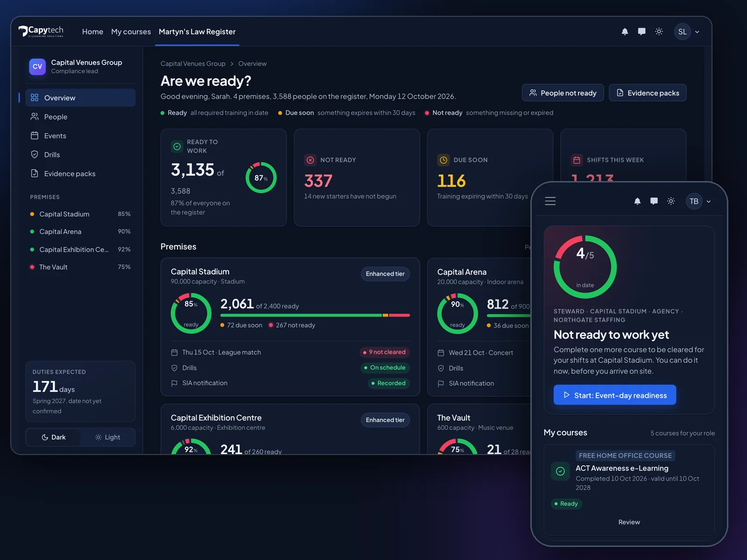Click Enhanced tier badge on Capital Stadium
The width and height of the screenshot is (747, 560).
click(385, 274)
